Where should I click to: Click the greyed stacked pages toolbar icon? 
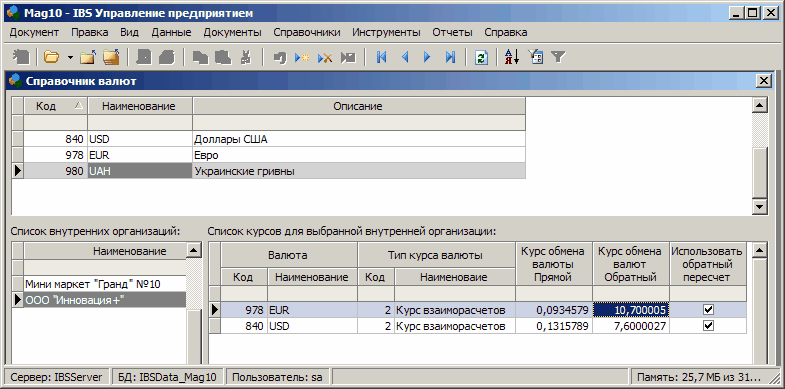[166, 57]
